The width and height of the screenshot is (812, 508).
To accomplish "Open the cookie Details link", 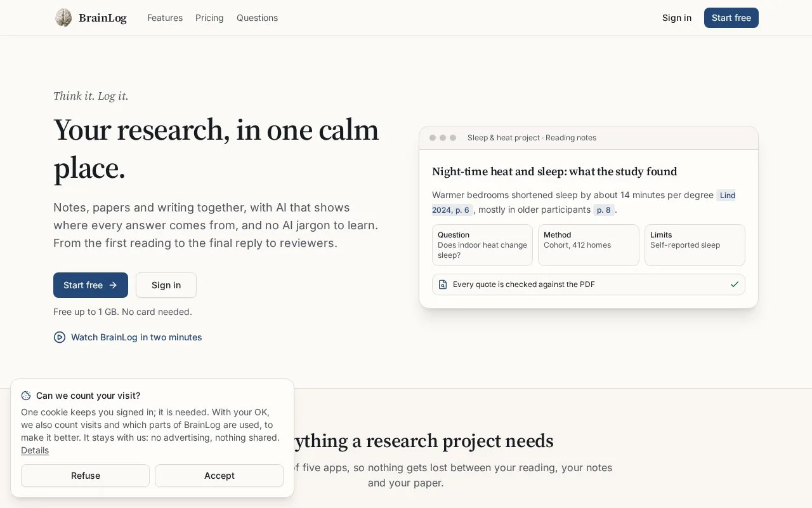I will [35, 450].
